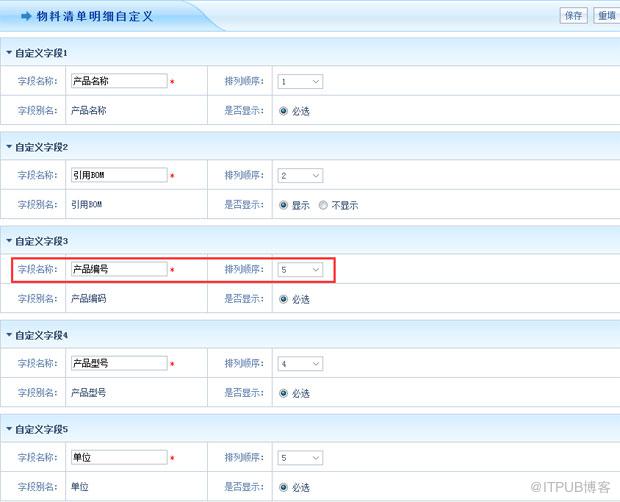Click the 重填 reset button

pyautogui.click(x=607, y=16)
